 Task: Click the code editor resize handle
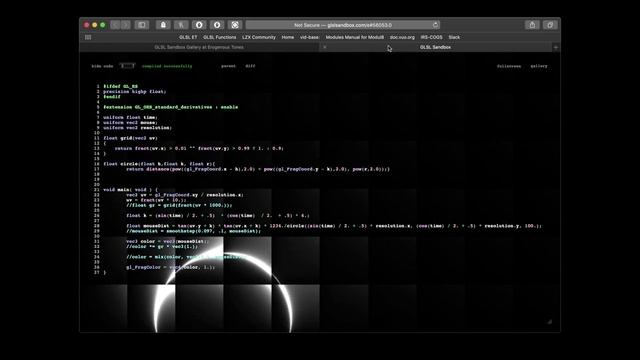click(549, 322)
